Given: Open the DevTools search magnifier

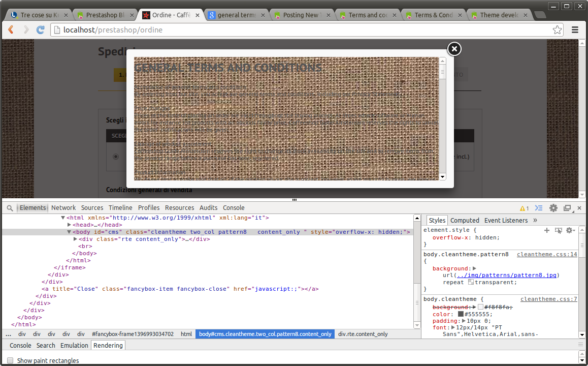Looking at the screenshot, I should pos(10,208).
